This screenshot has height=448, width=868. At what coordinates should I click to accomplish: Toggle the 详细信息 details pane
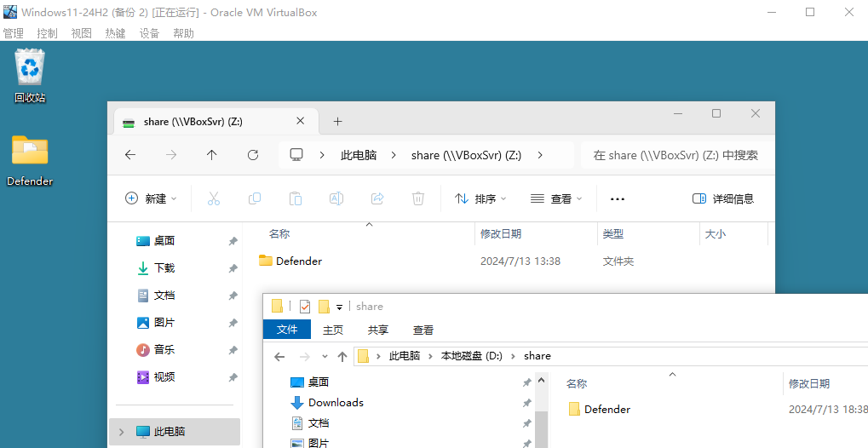point(723,198)
